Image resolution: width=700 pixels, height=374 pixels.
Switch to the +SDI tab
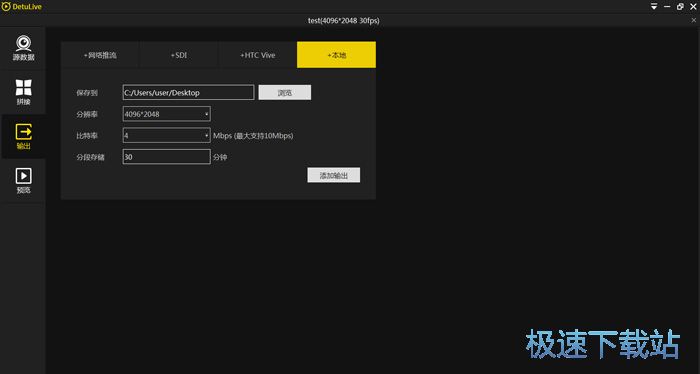click(x=179, y=55)
